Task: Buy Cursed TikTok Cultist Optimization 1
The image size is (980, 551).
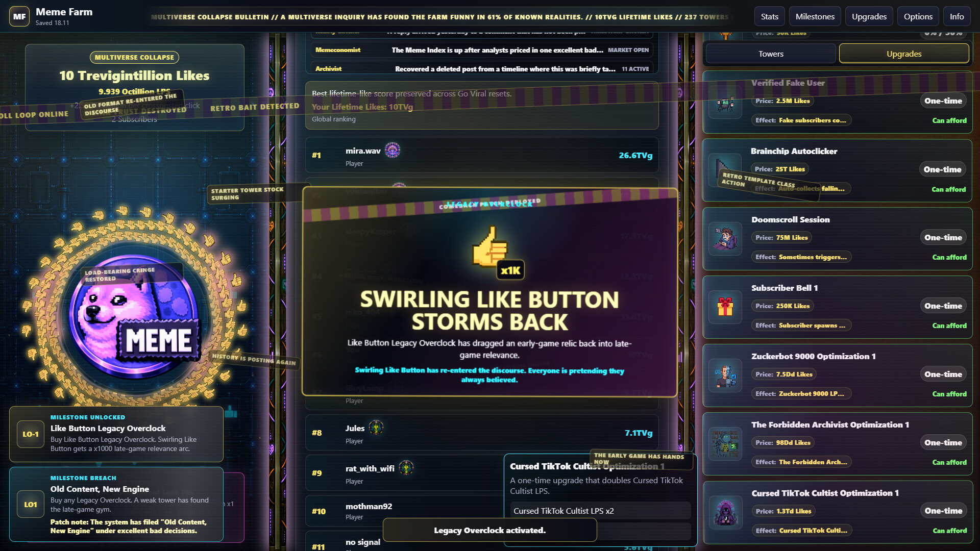Action: click(x=943, y=511)
